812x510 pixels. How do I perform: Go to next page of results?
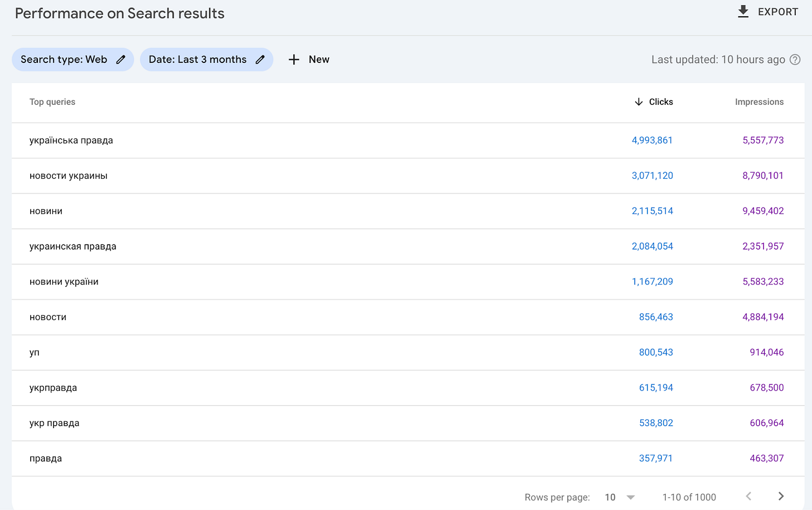click(781, 496)
